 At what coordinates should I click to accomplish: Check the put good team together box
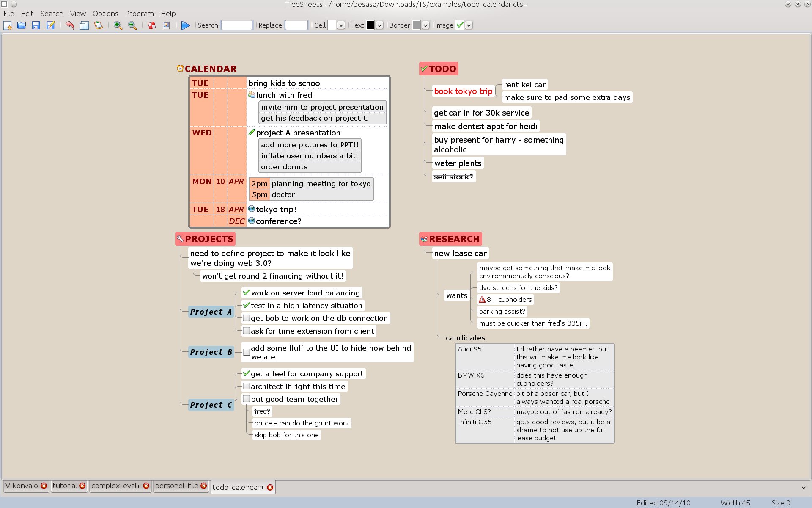(x=247, y=399)
